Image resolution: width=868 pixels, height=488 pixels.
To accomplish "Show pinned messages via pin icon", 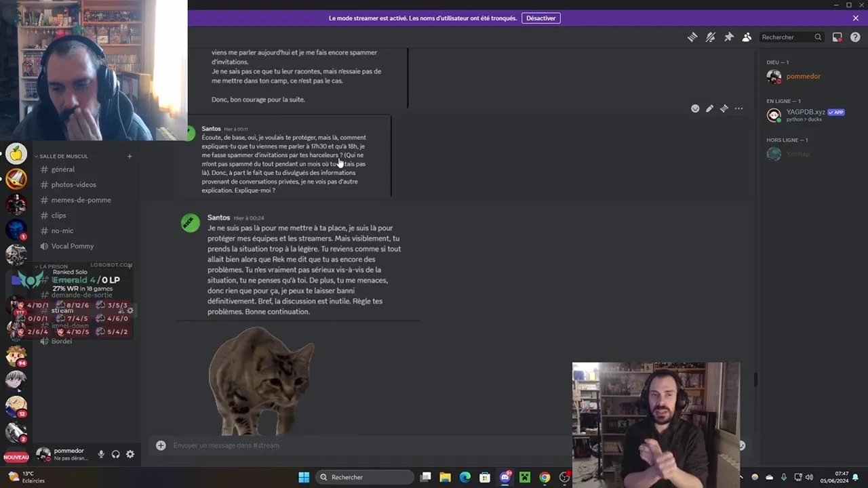I will (729, 37).
